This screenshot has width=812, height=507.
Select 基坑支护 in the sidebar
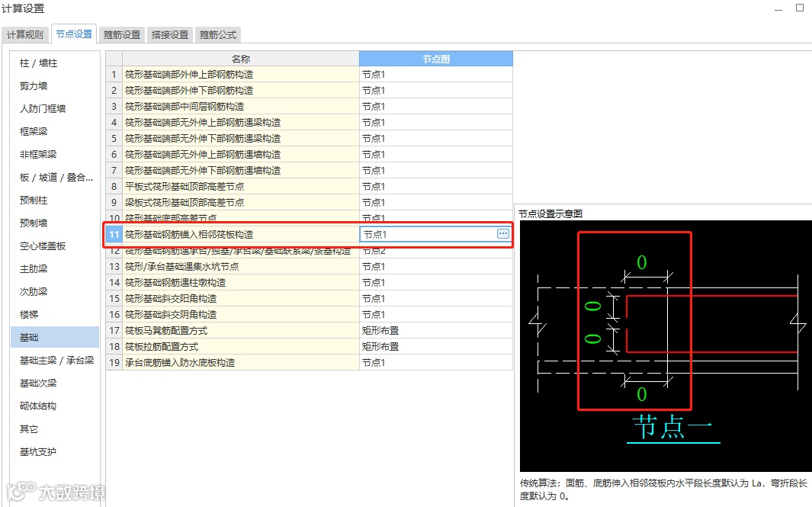tap(38, 451)
